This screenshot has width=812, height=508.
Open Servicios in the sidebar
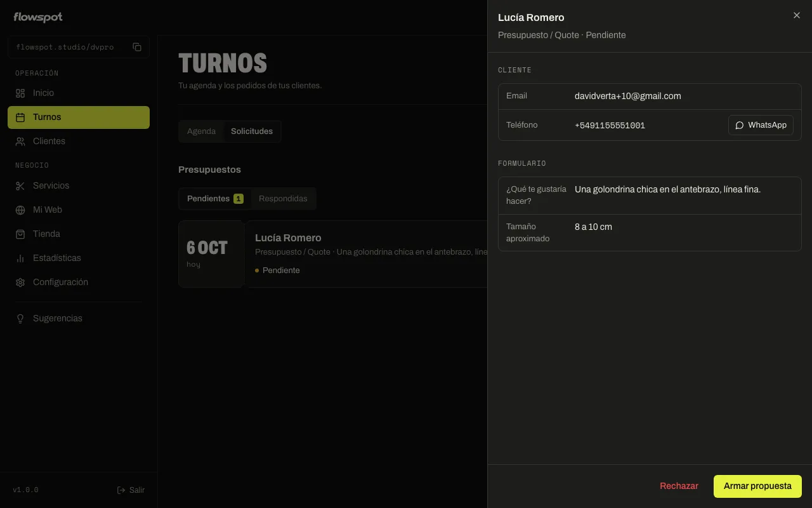tap(79, 185)
